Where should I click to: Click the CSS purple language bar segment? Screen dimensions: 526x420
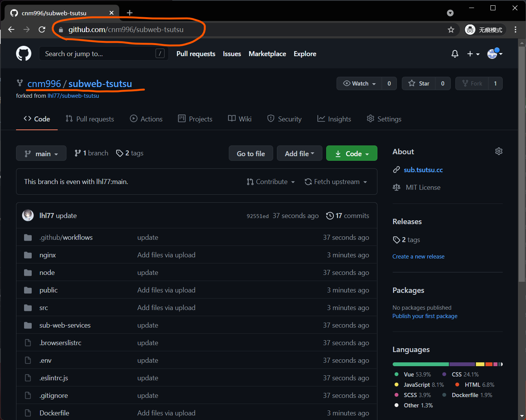[462, 364]
